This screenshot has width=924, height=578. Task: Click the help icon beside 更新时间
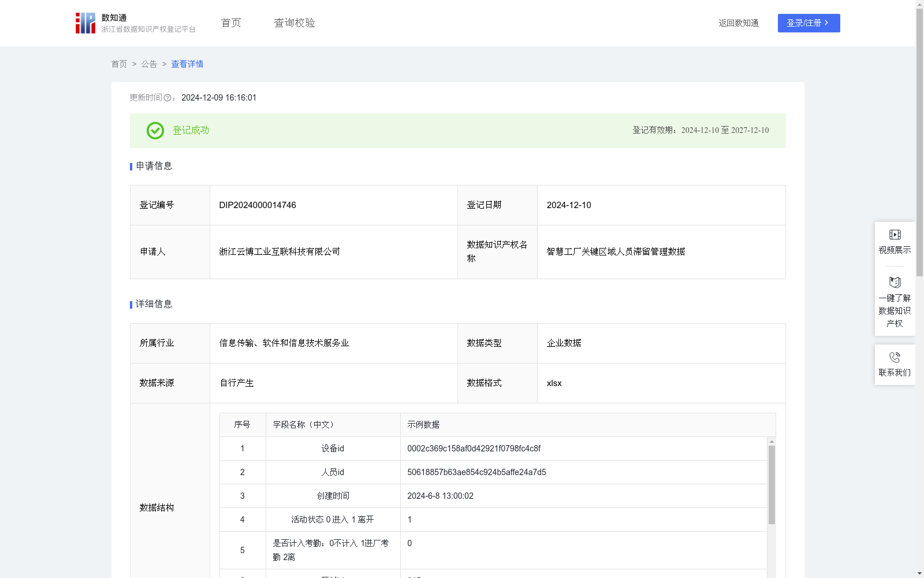(x=167, y=98)
